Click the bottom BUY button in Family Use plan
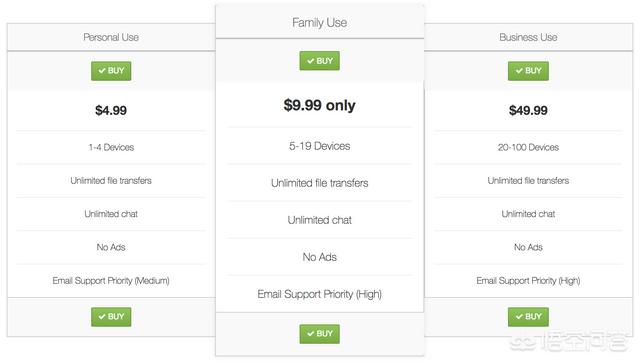The height and width of the screenshot is (363, 640). (320, 334)
